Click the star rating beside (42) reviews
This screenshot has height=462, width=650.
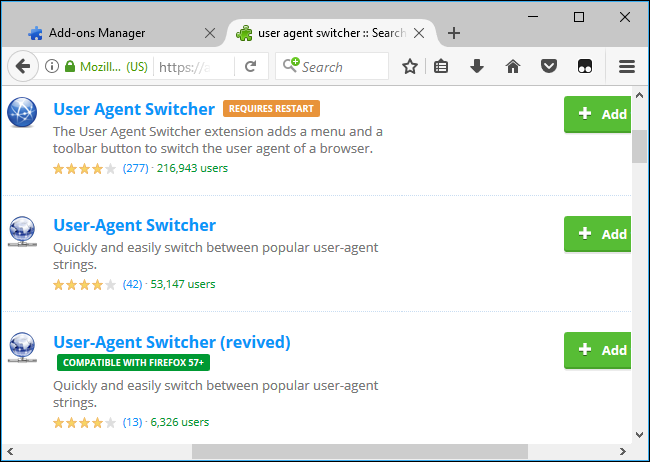pyautogui.click(x=84, y=285)
